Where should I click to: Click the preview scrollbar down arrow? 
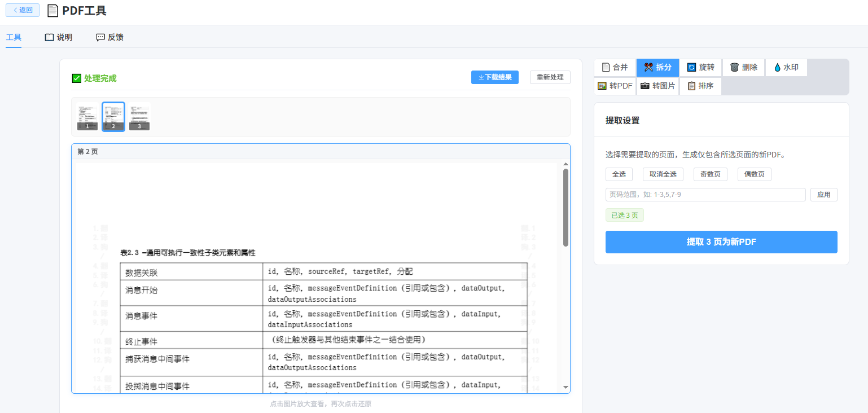[x=565, y=387]
